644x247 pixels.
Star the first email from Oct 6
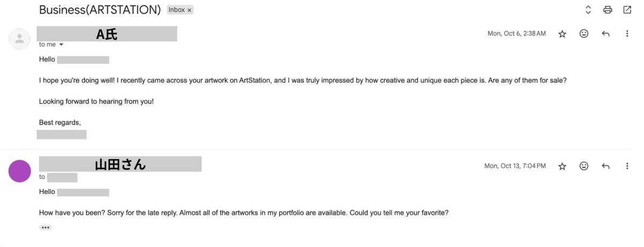coord(562,34)
